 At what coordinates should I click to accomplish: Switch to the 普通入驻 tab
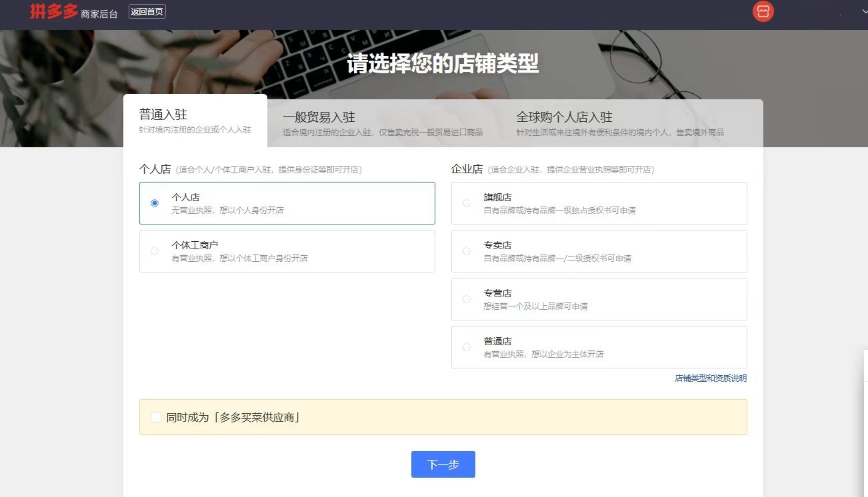tap(195, 121)
